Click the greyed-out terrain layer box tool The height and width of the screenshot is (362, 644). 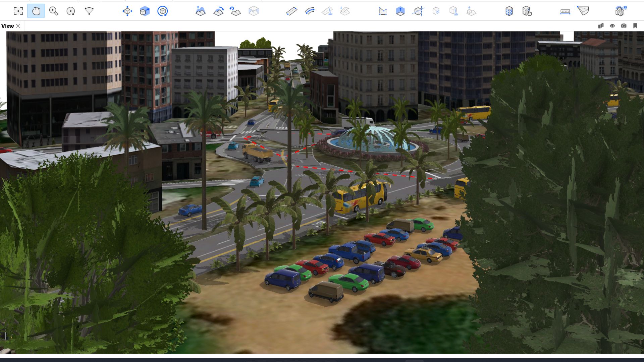pyautogui.click(x=254, y=11)
